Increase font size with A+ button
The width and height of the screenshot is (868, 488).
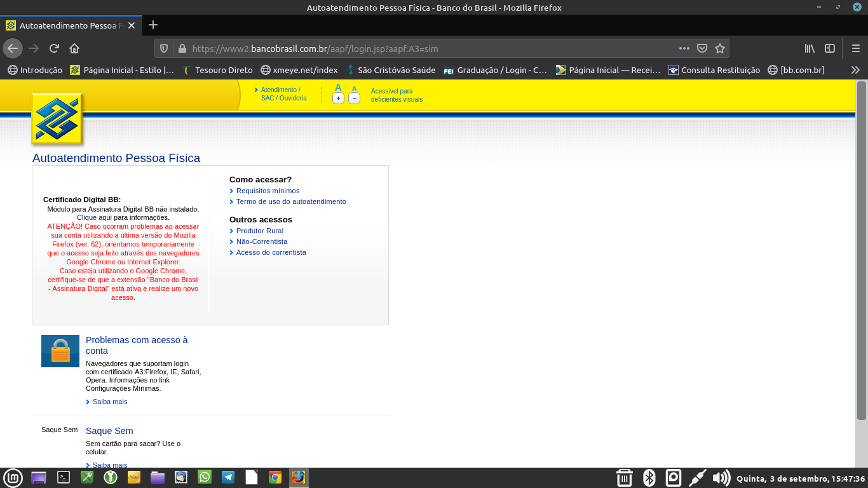(x=338, y=98)
